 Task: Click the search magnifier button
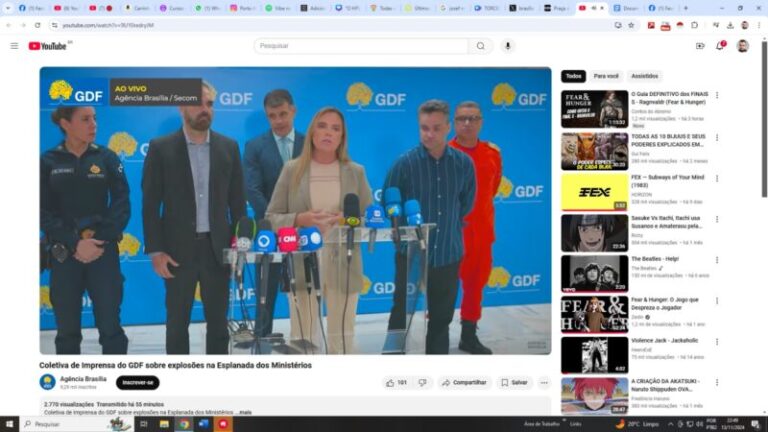[x=481, y=46]
